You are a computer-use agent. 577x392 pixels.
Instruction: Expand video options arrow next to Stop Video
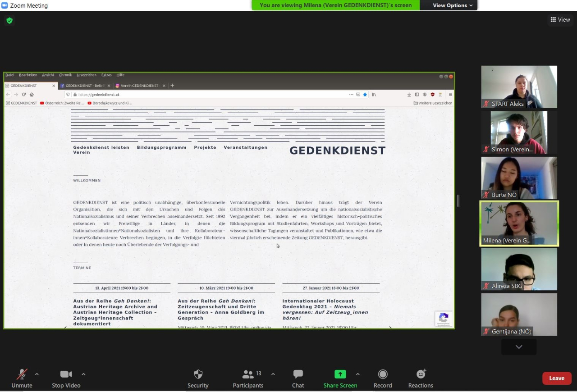[x=83, y=374]
